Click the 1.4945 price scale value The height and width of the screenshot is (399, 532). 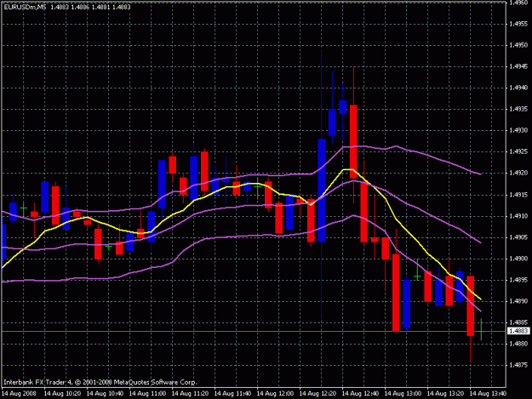(x=518, y=66)
